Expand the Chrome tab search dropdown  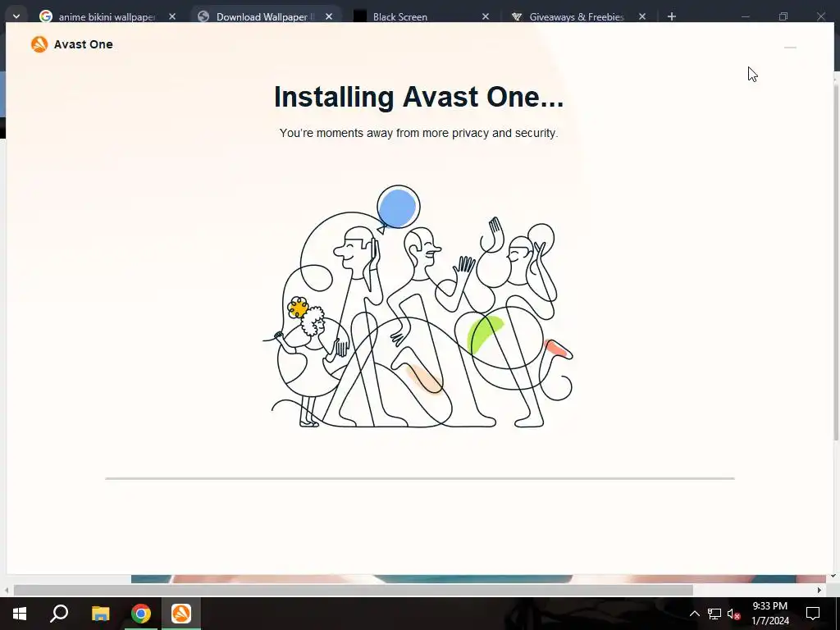pos(16,16)
